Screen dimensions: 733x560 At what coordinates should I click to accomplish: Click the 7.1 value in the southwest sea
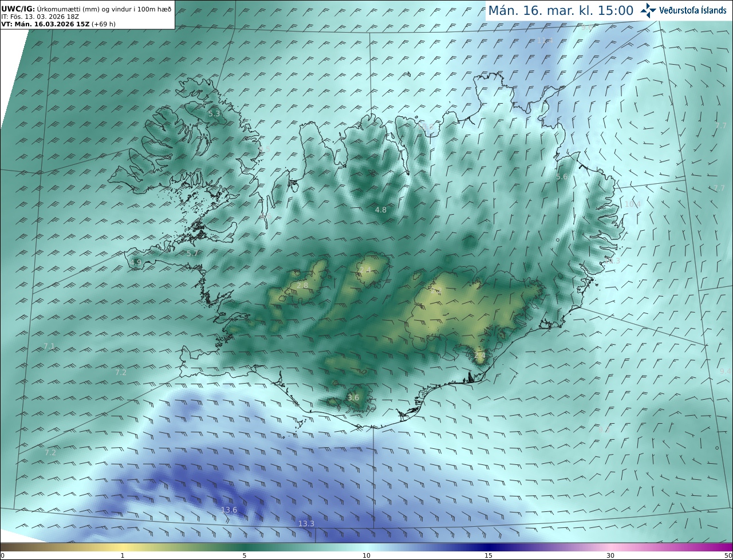pos(49,346)
